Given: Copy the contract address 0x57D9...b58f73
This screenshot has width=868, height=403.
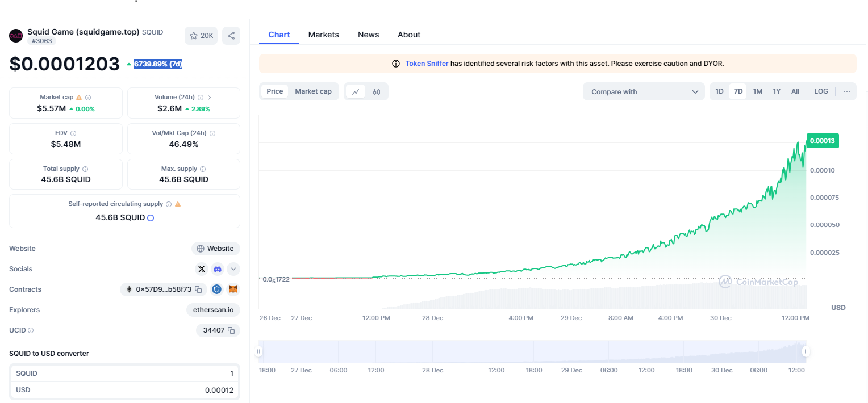Looking at the screenshot, I should click(198, 289).
